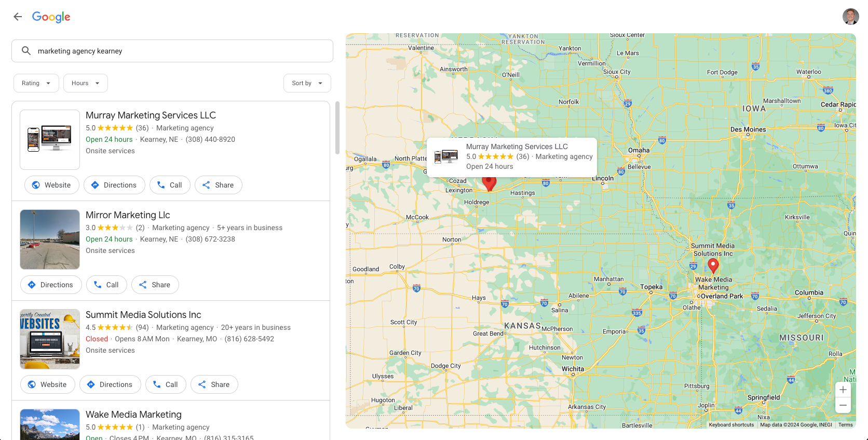Open the Sort by dropdown
This screenshot has height=440, width=868.
click(307, 83)
